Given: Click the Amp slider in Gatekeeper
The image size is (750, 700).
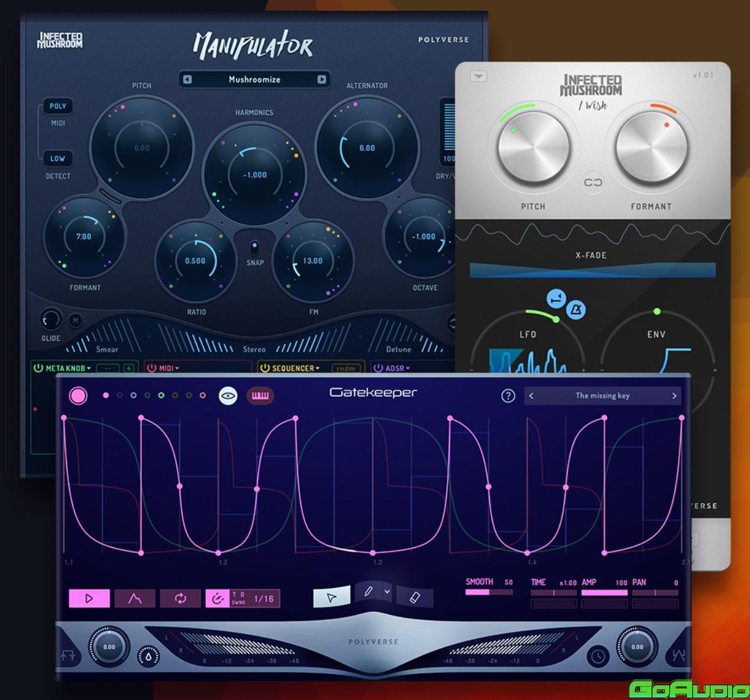Looking at the screenshot, I should coord(604,593).
